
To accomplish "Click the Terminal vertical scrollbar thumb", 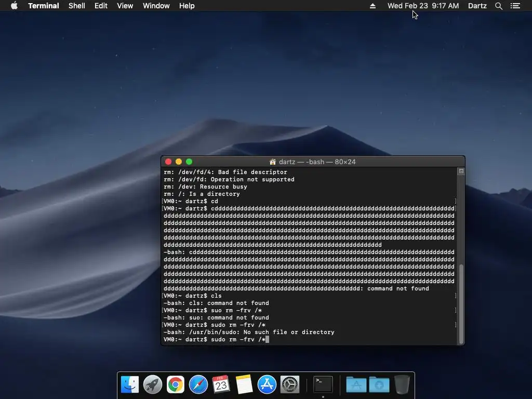I will (x=461, y=304).
